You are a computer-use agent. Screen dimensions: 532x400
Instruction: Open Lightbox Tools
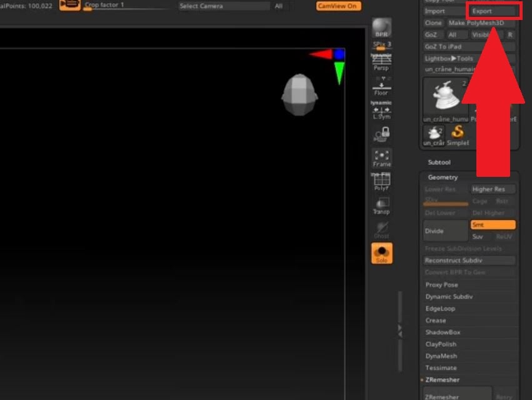pos(469,58)
